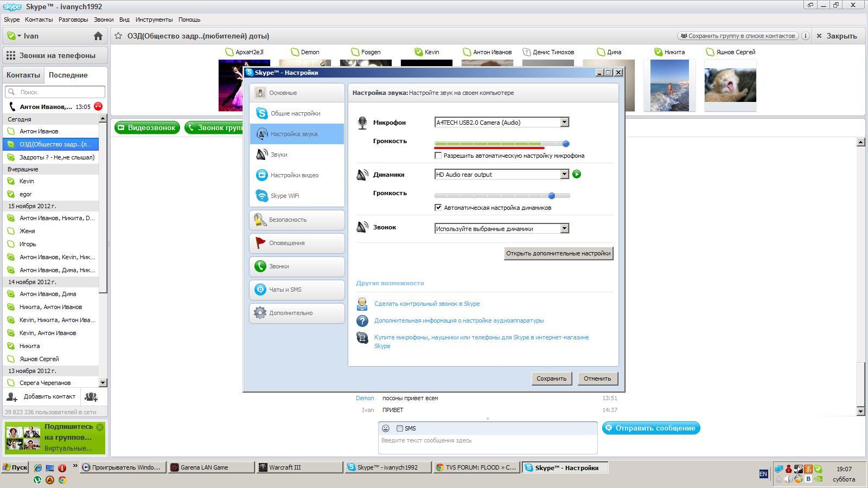Expand the Оповещения settings group

(x=297, y=243)
